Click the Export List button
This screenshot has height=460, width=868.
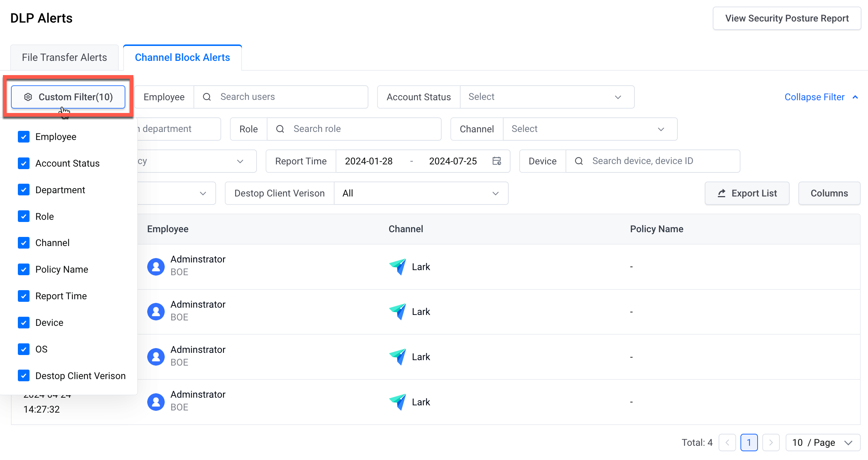(747, 193)
